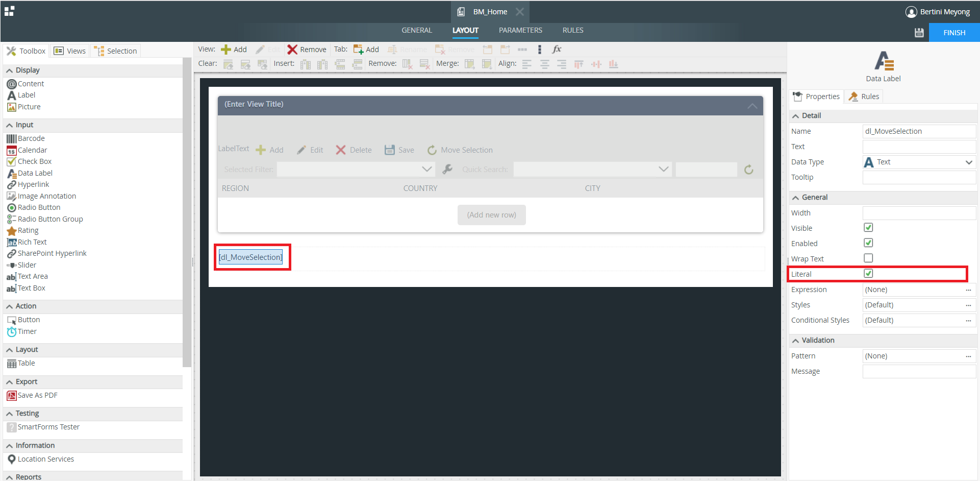Click the FINISH button
This screenshot has height=481, width=980.
tap(954, 33)
